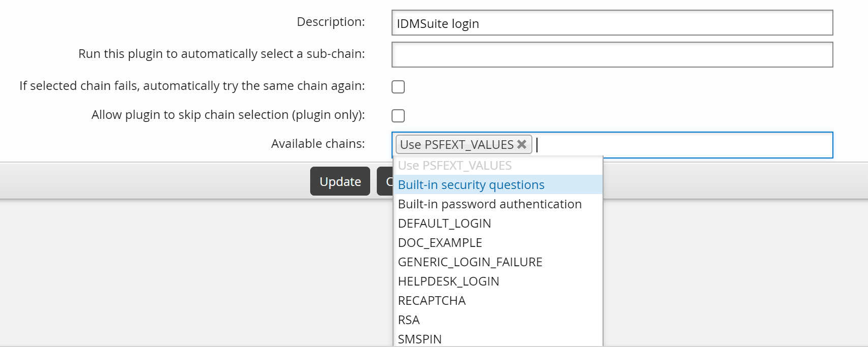The height and width of the screenshot is (347, 868).
Task: Click the 'Available chains:' label
Action: tap(318, 144)
